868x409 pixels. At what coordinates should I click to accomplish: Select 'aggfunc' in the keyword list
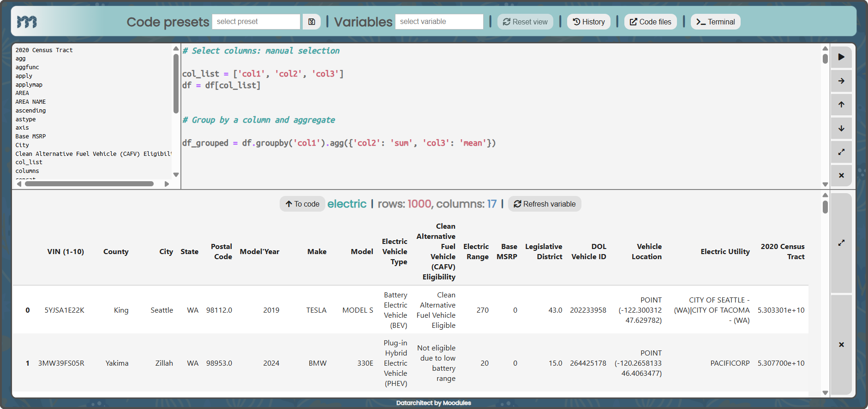coord(27,67)
